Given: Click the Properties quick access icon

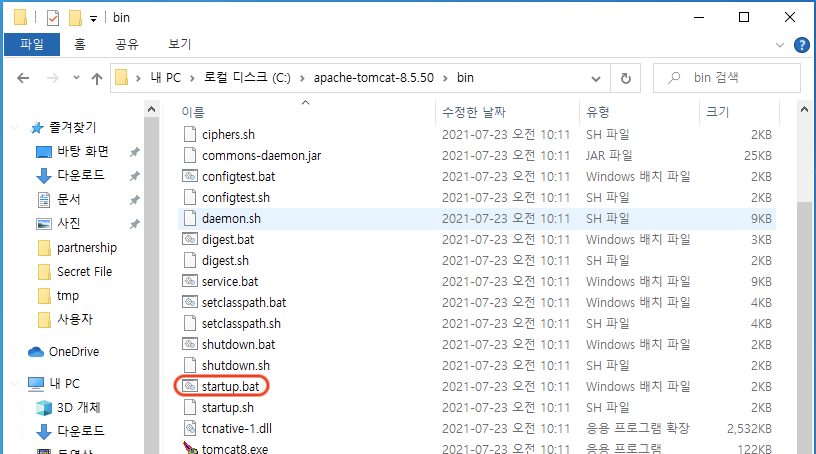Looking at the screenshot, I should pos(53,18).
